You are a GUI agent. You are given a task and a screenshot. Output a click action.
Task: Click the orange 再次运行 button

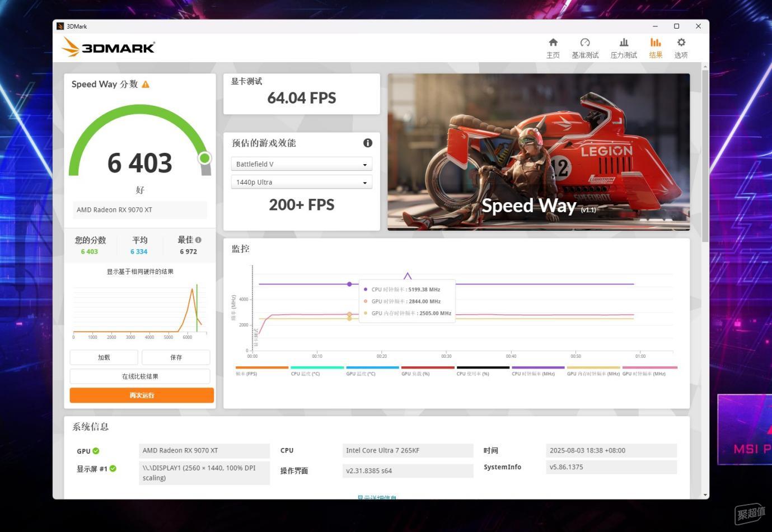coord(142,395)
